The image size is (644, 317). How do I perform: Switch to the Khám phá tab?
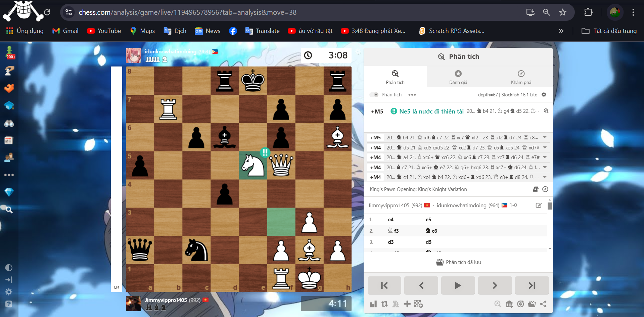click(521, 77)
